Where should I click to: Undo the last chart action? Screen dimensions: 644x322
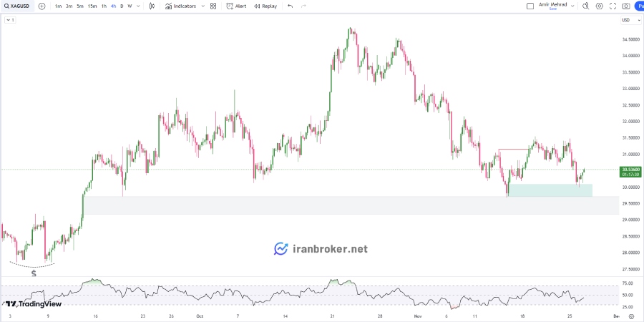click(291, 6)
